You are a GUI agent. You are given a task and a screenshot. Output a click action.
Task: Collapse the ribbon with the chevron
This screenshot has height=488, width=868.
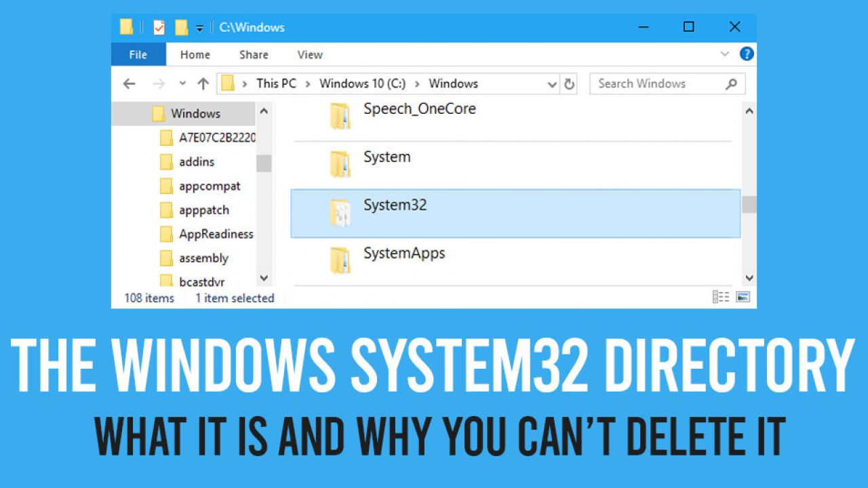point(725,54)
